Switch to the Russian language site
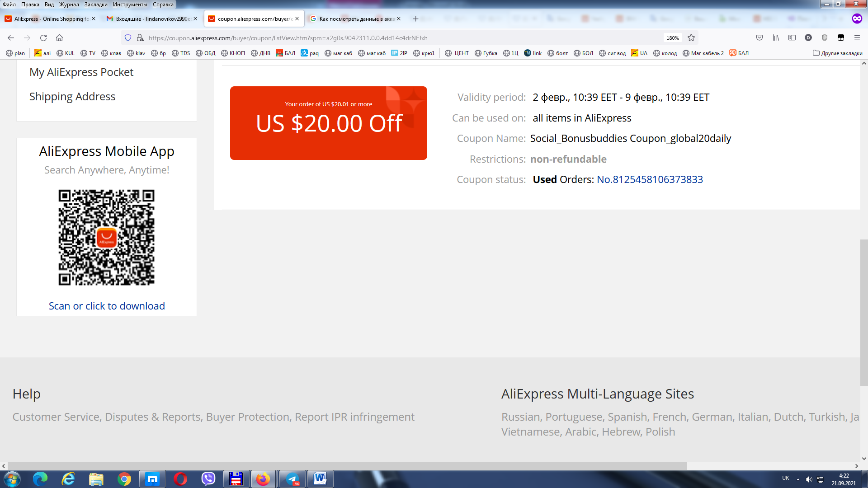 click(520, 417)
